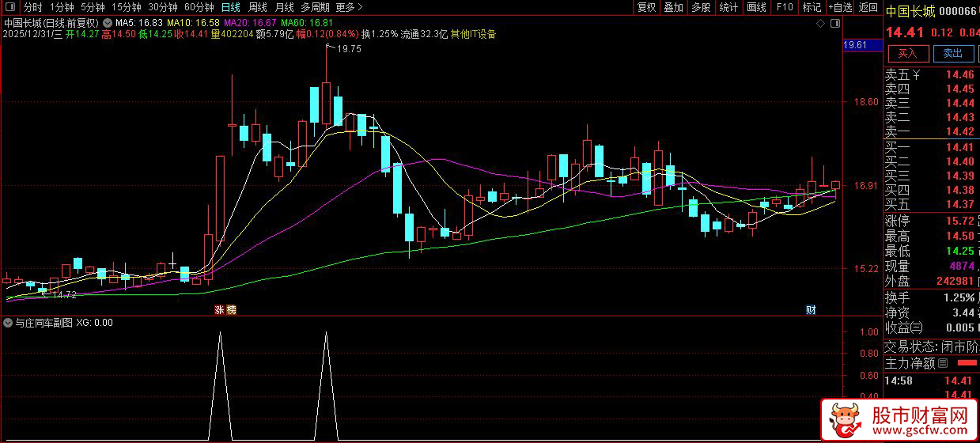Add stock with +自选 button
980x443 pixels.
(x=840, y=7)
